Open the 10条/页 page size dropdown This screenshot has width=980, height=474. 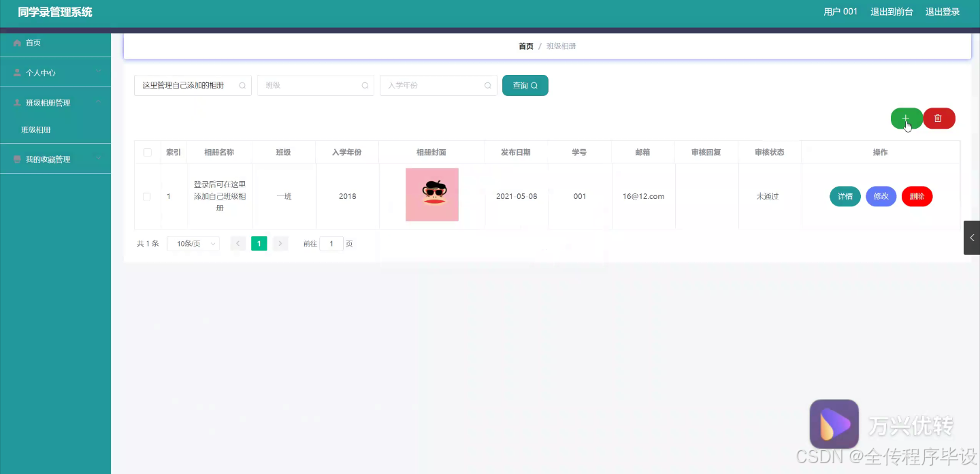[x=193, y=243]
